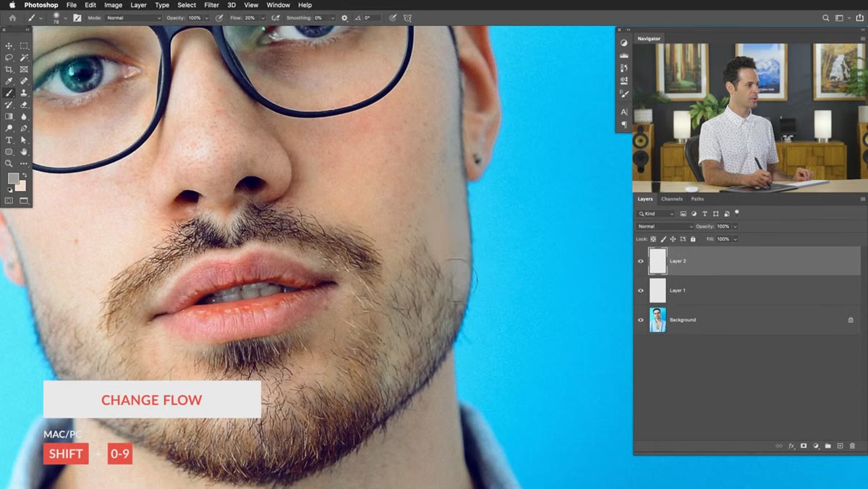
Task: Select the Dodge tool
Action: click(9, 128)
